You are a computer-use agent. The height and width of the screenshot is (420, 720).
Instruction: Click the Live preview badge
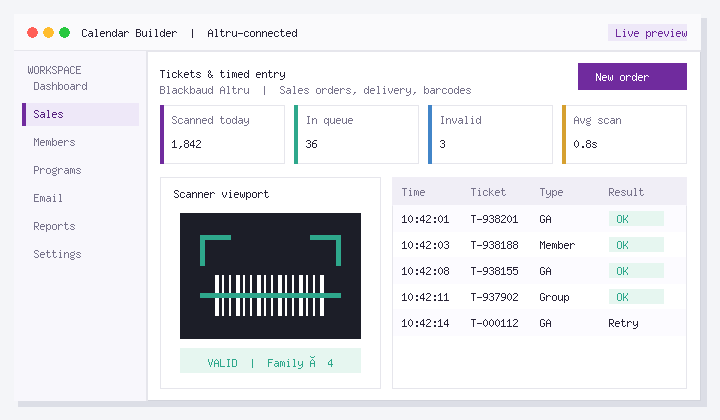click(647, 33)
